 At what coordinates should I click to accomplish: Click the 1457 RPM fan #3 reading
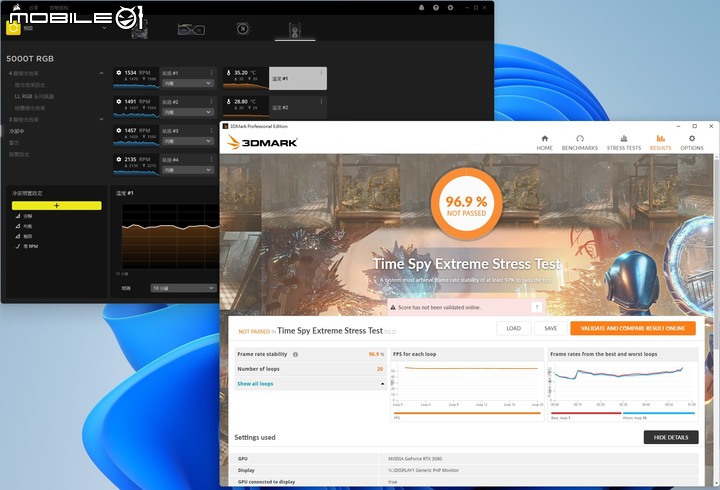pos(137,130)
